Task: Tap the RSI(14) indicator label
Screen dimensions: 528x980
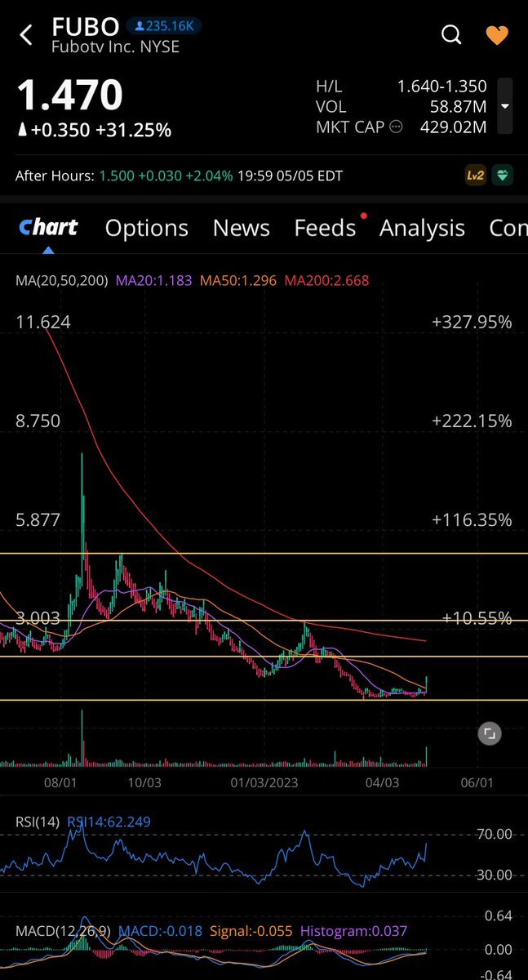Action: tap(38, 822)
